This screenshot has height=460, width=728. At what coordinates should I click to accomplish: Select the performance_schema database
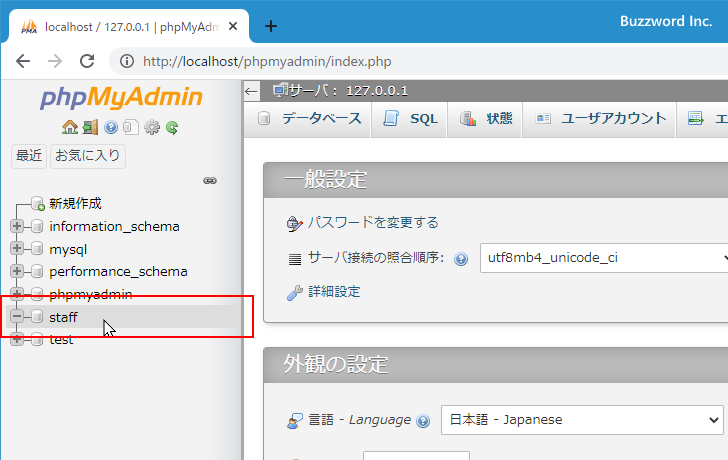tap(118, 272)
